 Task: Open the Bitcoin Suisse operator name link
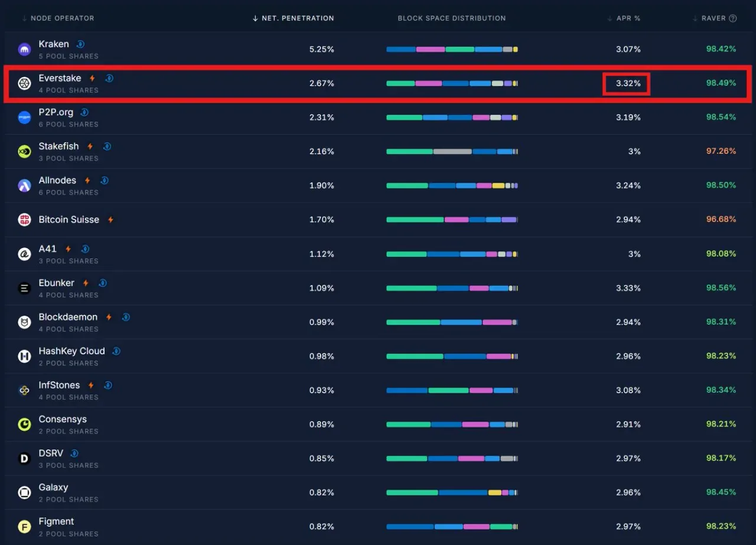click(69, 220)
